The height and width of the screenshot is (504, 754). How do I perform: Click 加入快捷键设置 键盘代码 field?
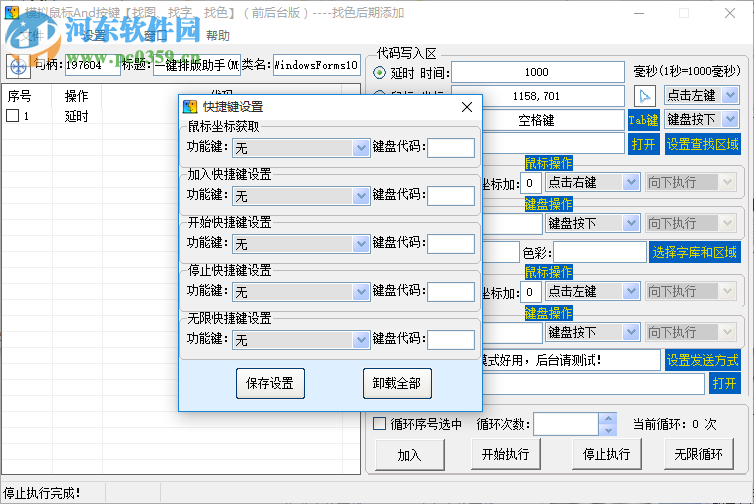pyautogui.click(x=451, y=196)
